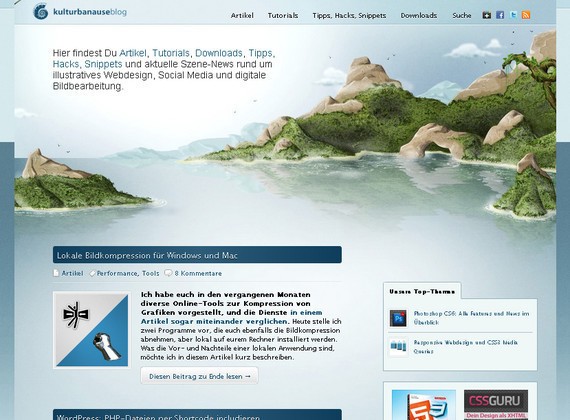Open the Downloads menu item

tap(419, 16)
